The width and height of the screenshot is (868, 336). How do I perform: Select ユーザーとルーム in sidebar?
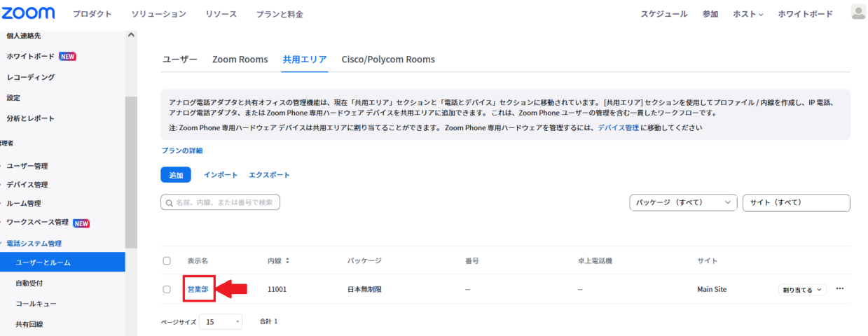[62, 262]
